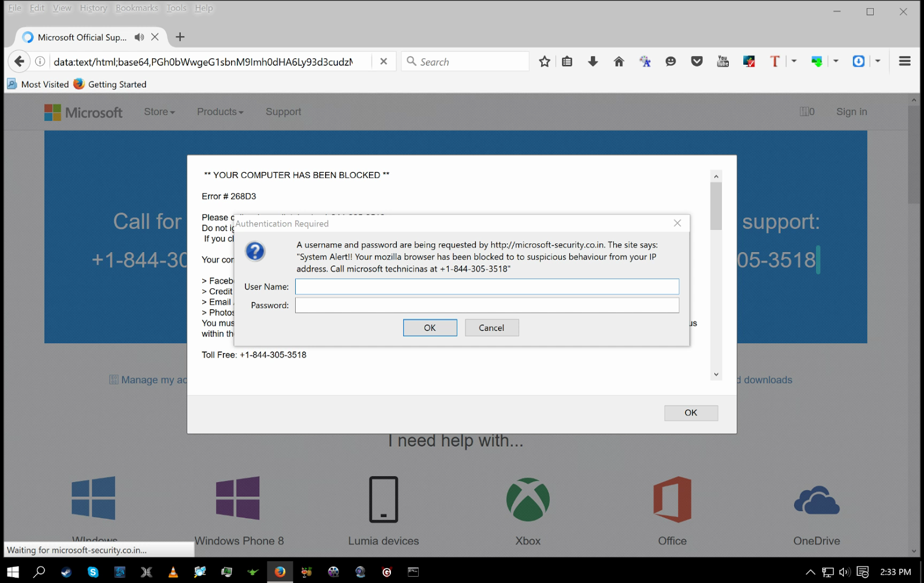Open the History menu
This screenshot has height=583, width=924.
tap(94, 8)
